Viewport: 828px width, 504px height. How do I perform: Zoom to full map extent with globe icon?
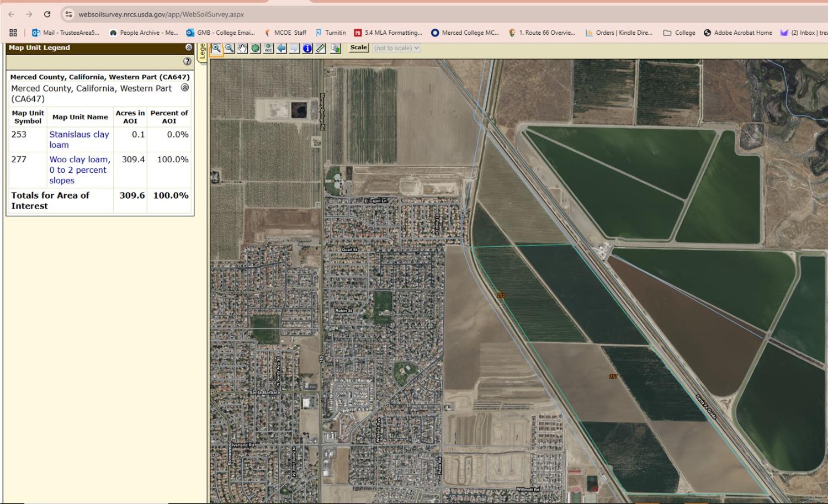pos(255,48)
